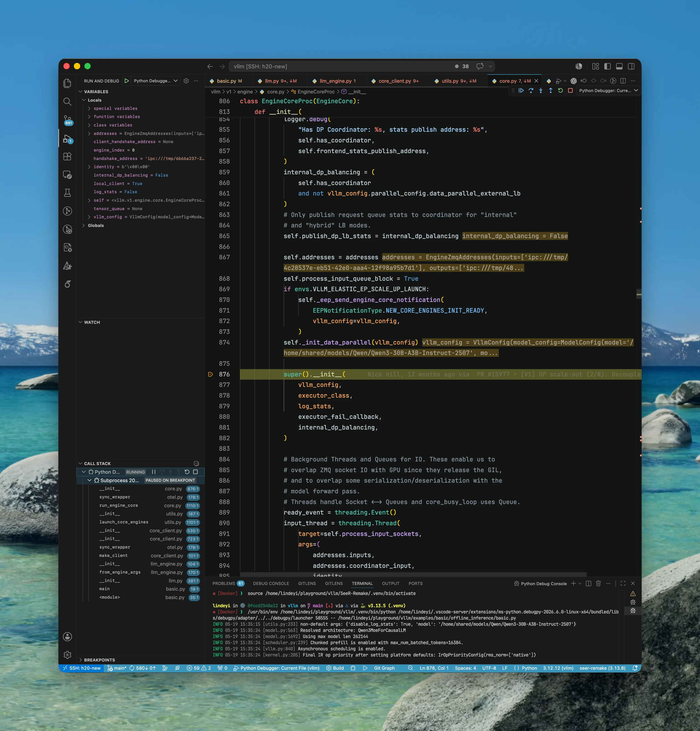Switch to the utils.py tab
The width and height of the screenshot is (700, 731).
pyautogui.click(x=459, y=81)
